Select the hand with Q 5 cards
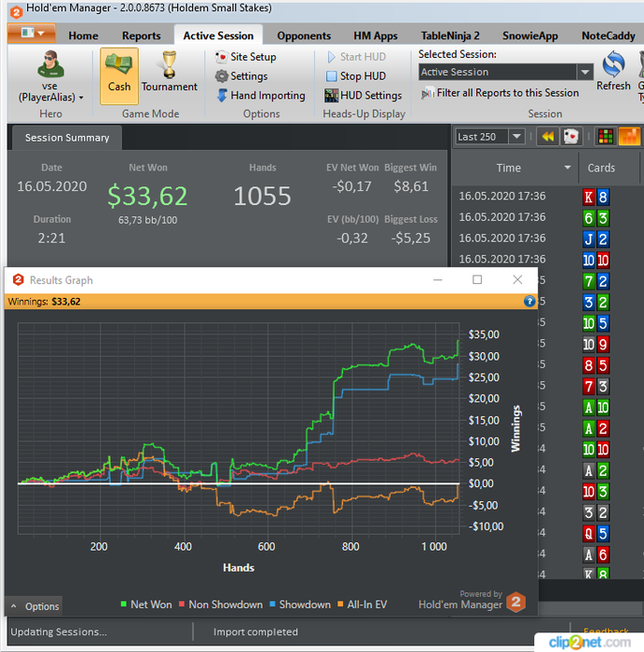644x652 pixels. [x=596, y=534]
